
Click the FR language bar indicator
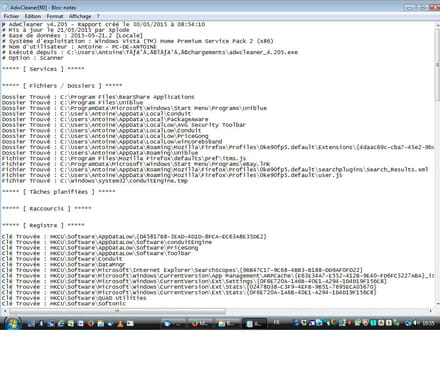coord(277,322)
